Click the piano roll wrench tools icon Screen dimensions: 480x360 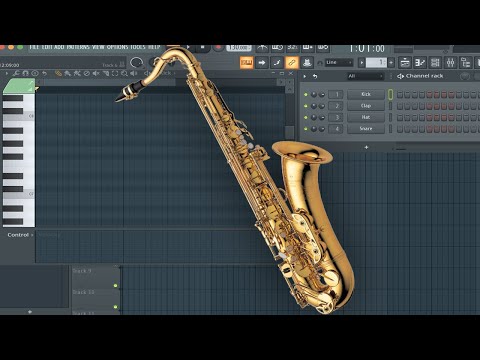[16, 73]
